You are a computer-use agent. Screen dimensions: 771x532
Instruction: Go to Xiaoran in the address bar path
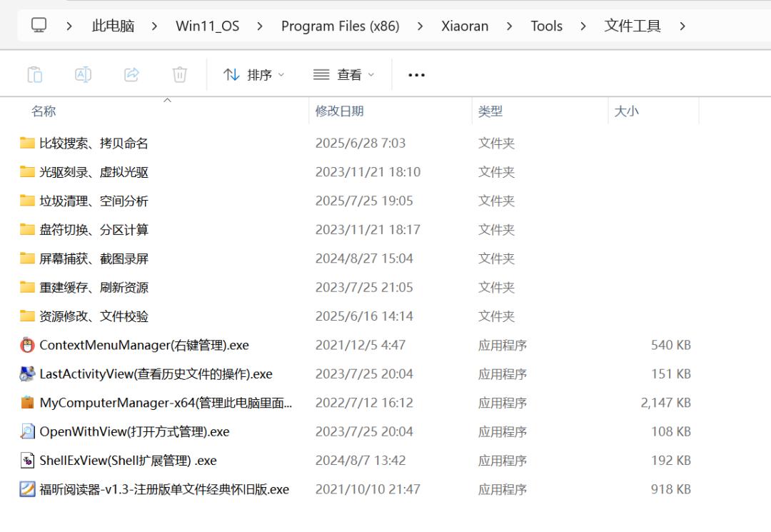(464, 26)
